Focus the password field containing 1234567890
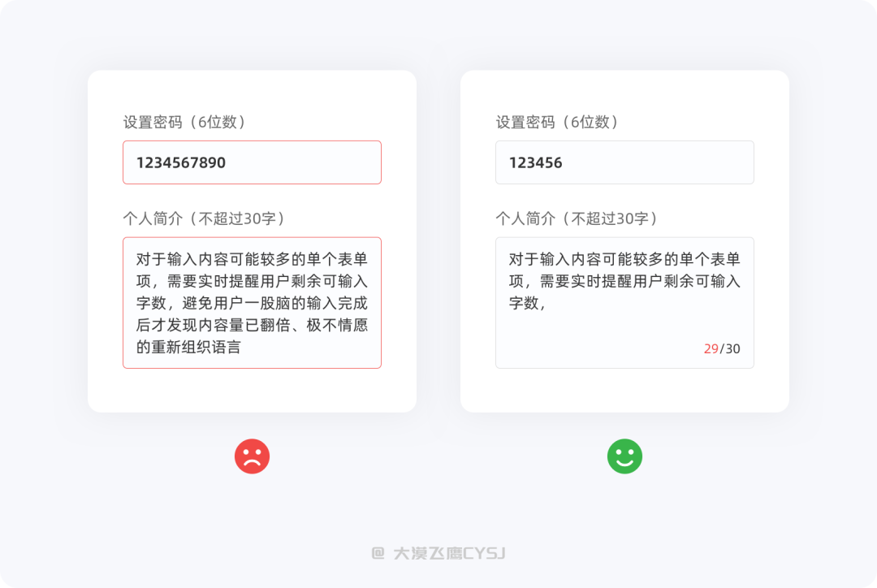Screen dimensions: 877x588 (252, 162)
